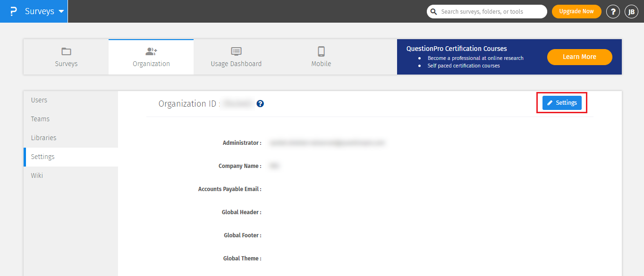The image size is (644, 276).
Task: Click the Mobile phone icon
Action: coord(321,51)
